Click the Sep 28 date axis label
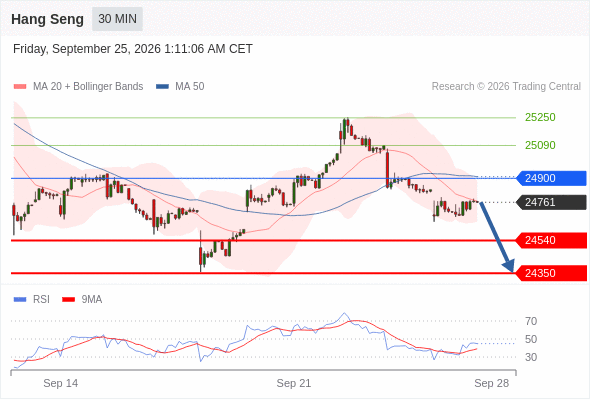 tap(491, 383)
